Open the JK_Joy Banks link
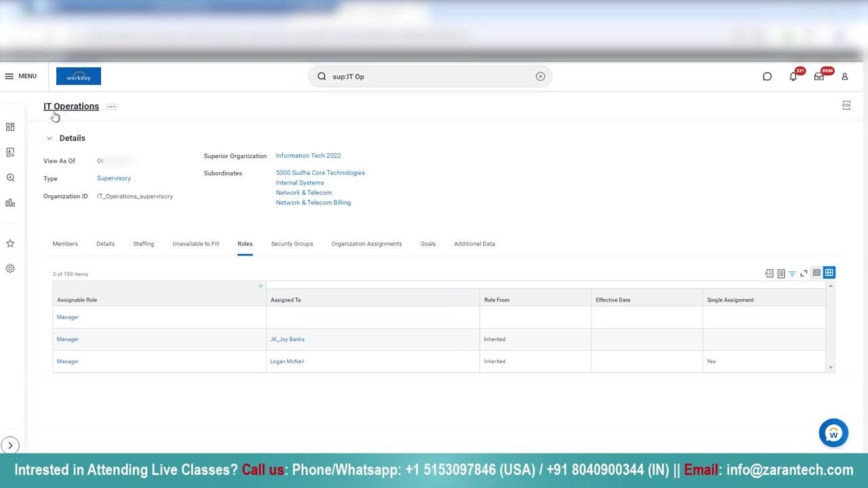The width and height of the screenshot is (868, 488). tap(288, 340)
